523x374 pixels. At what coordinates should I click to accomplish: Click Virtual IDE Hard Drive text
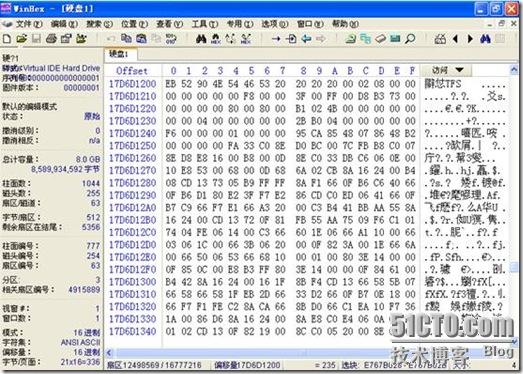[61, 68]
